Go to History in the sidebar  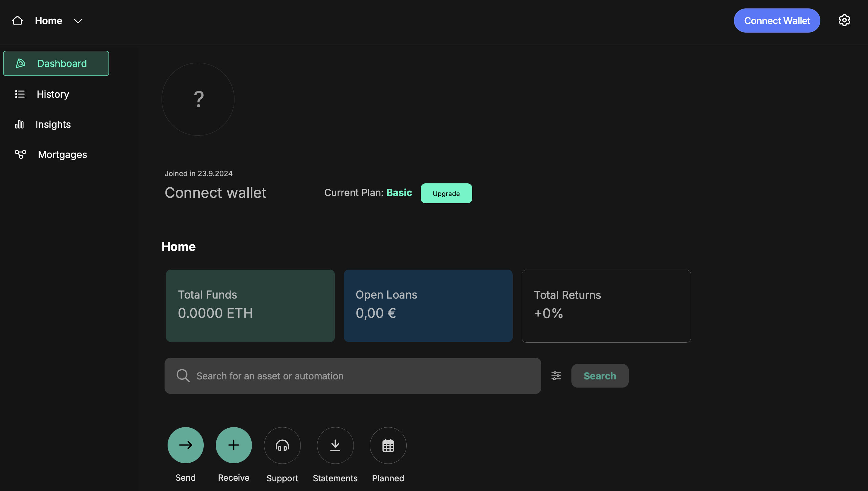[x=53, y=94]
